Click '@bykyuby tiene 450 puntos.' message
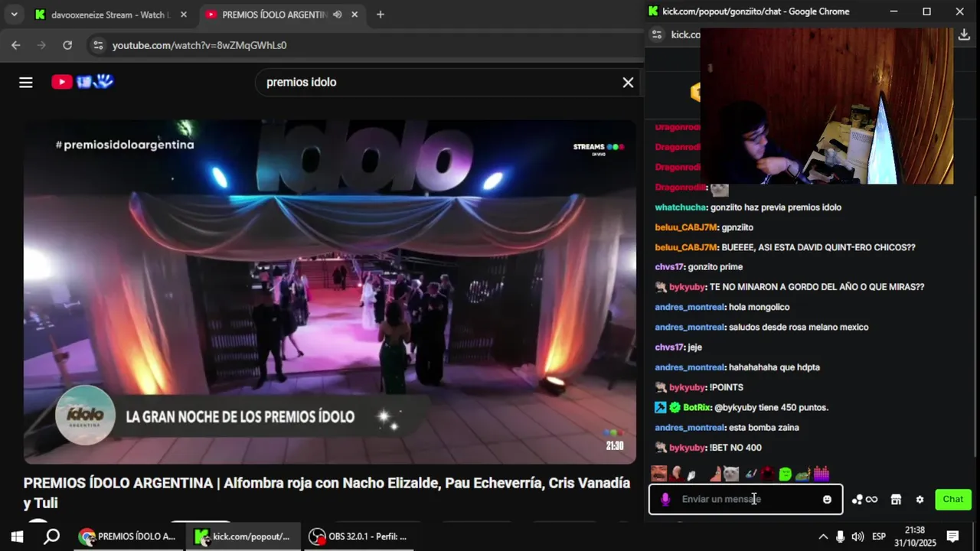Viewport: 980px width, 551px height. pyautogui.click(x=771, y=408)
